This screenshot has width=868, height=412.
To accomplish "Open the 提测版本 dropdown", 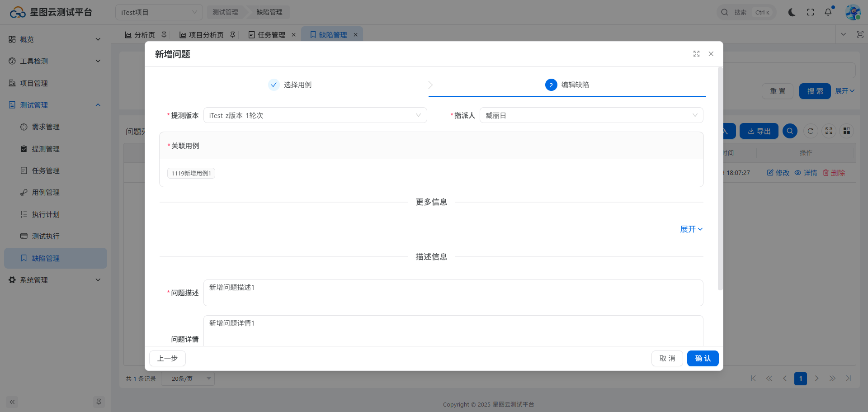I will click(315, 115).
